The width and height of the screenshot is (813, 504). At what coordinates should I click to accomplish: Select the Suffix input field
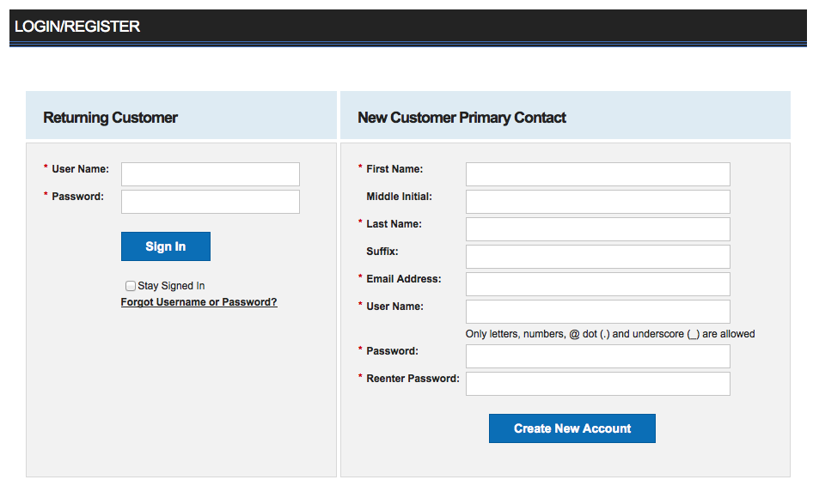coord(598,257)
